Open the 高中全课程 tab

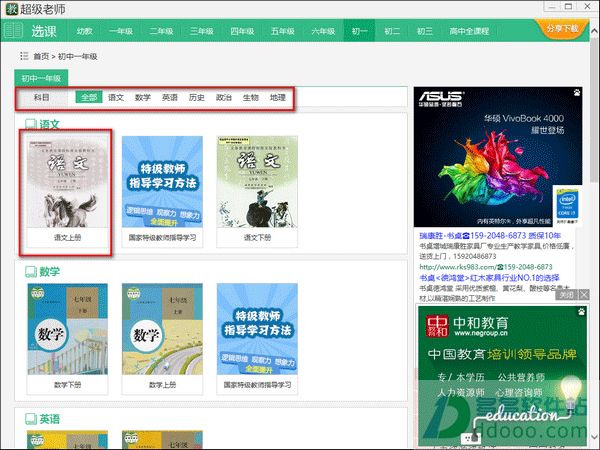[x=469, y=31]
